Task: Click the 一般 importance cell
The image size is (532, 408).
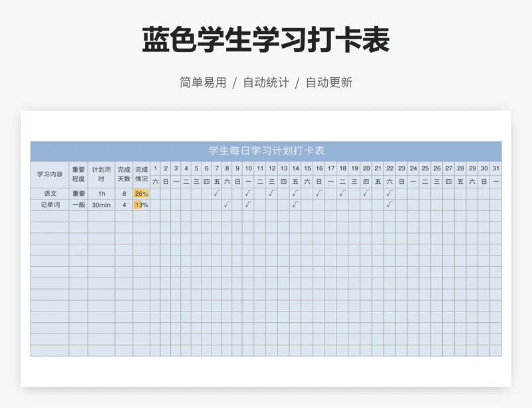Action: coord(78,205)
